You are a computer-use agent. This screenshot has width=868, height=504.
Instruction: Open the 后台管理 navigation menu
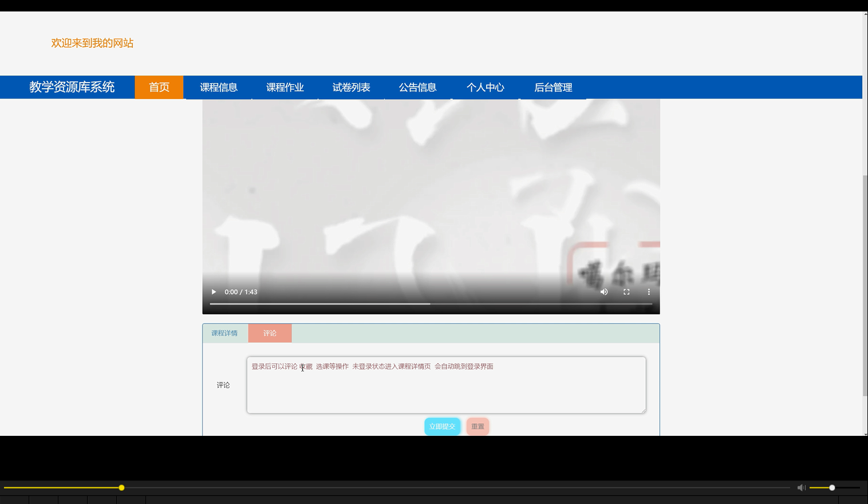click(553, 87)
